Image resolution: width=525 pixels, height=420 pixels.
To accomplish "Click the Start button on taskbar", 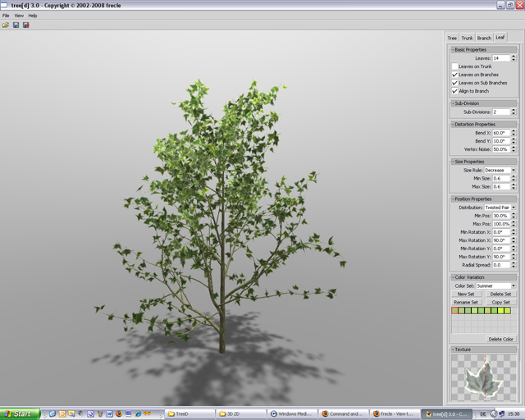I will [x=20, y=413].
